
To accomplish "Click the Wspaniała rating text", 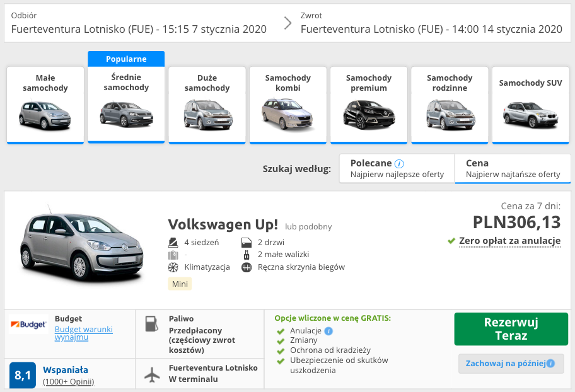I will pyautogui.click(x=66, y=370).
